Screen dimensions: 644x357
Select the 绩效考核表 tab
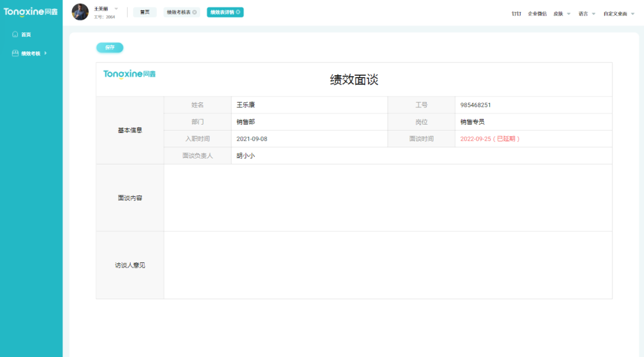(178, 12)
